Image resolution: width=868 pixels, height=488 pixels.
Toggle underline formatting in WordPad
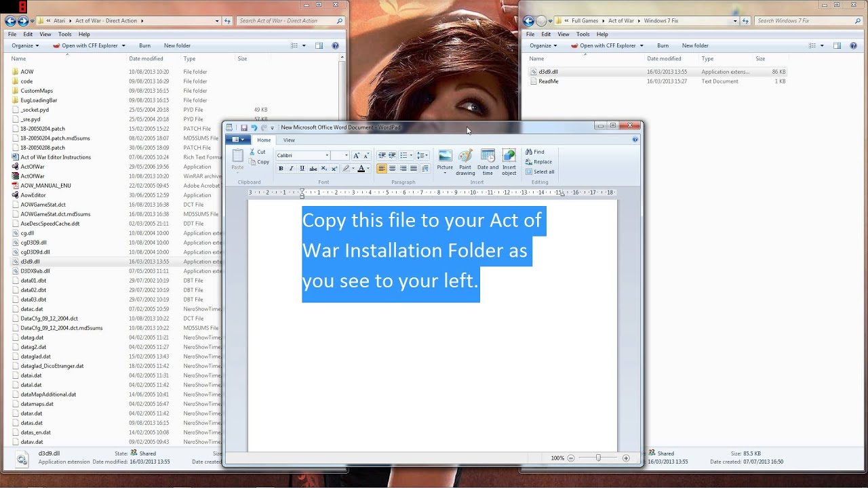pos(302,169)
